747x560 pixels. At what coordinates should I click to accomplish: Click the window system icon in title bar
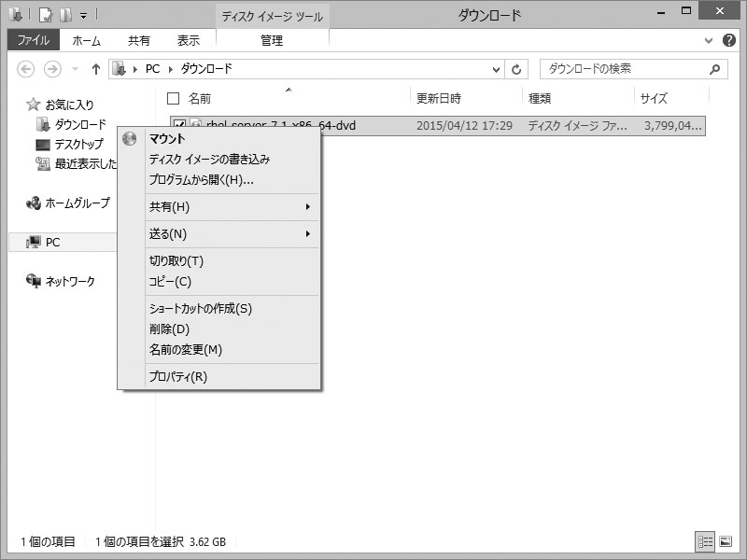(16, 15)
